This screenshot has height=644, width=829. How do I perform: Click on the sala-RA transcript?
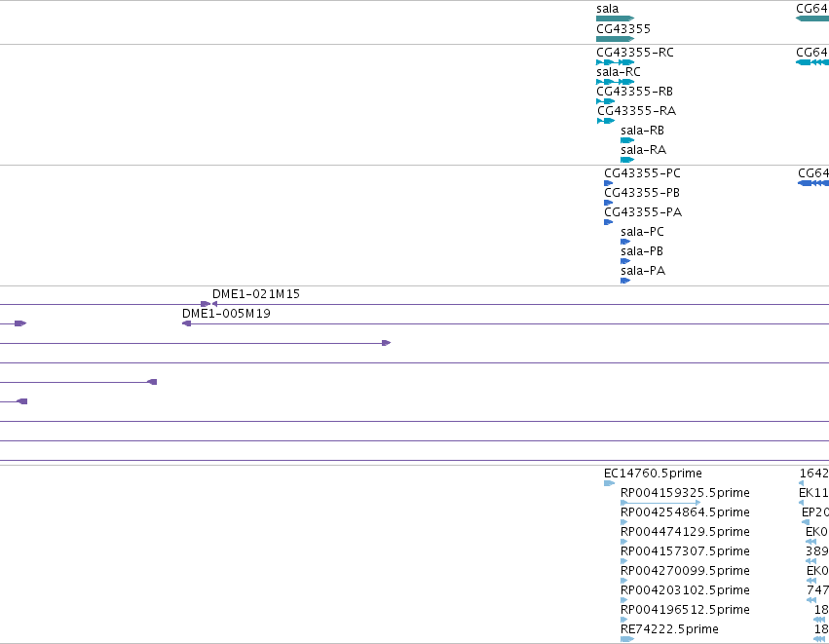(644, 150)
